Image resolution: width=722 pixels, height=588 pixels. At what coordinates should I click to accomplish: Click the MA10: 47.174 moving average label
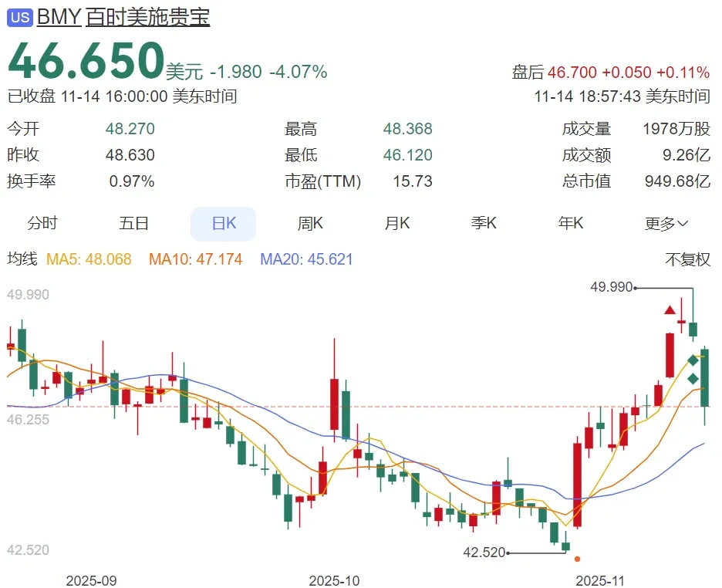(x=195, y=259)
